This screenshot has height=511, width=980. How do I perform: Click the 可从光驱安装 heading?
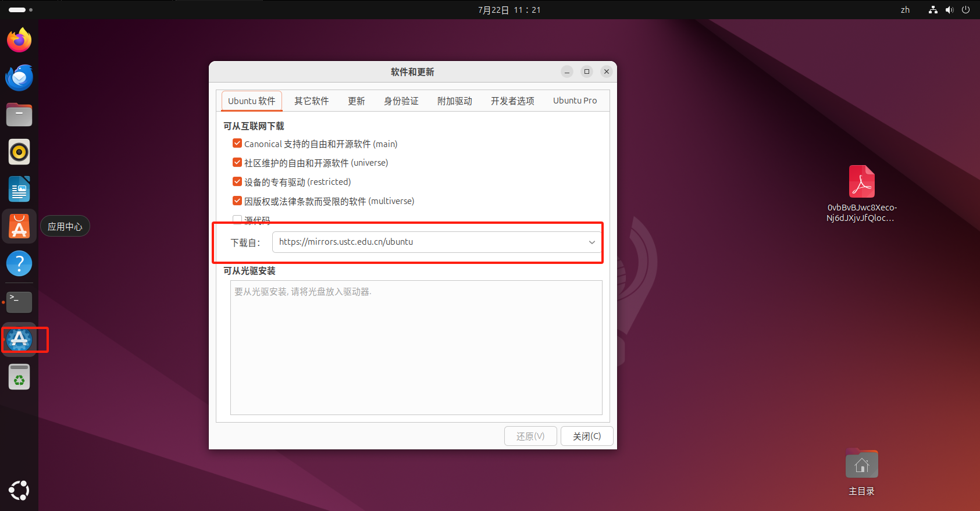pyautogui.click(x=250, y=271)
